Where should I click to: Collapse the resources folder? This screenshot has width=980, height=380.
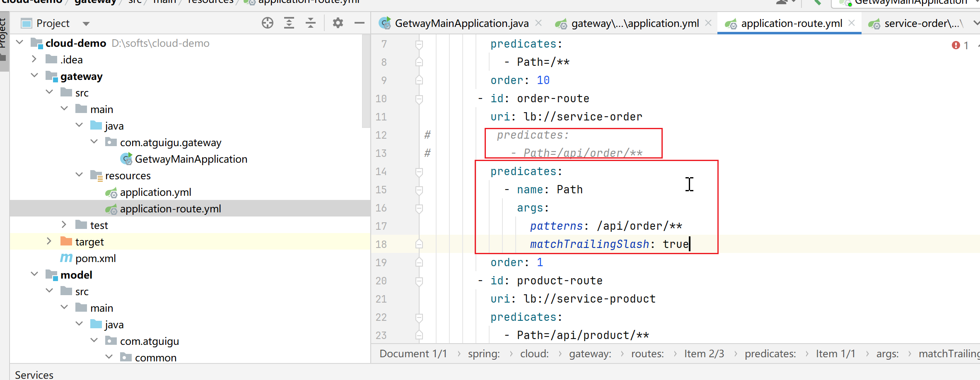(x=79, y=175)
